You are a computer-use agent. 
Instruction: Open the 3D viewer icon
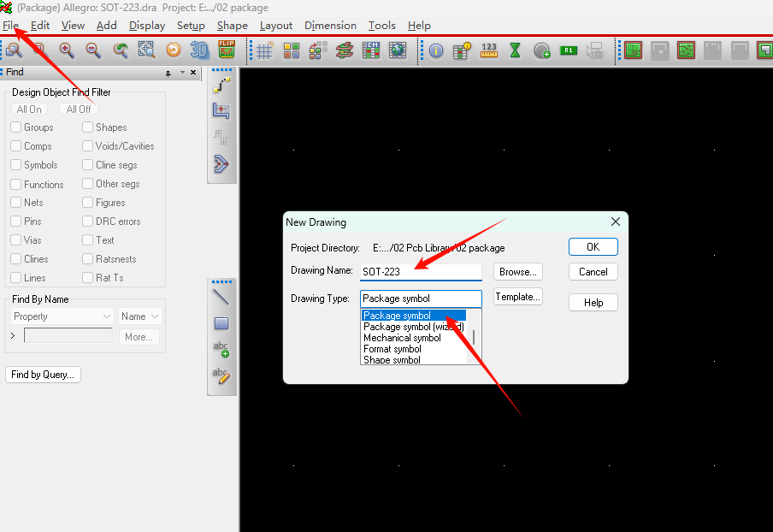point(199,50)
